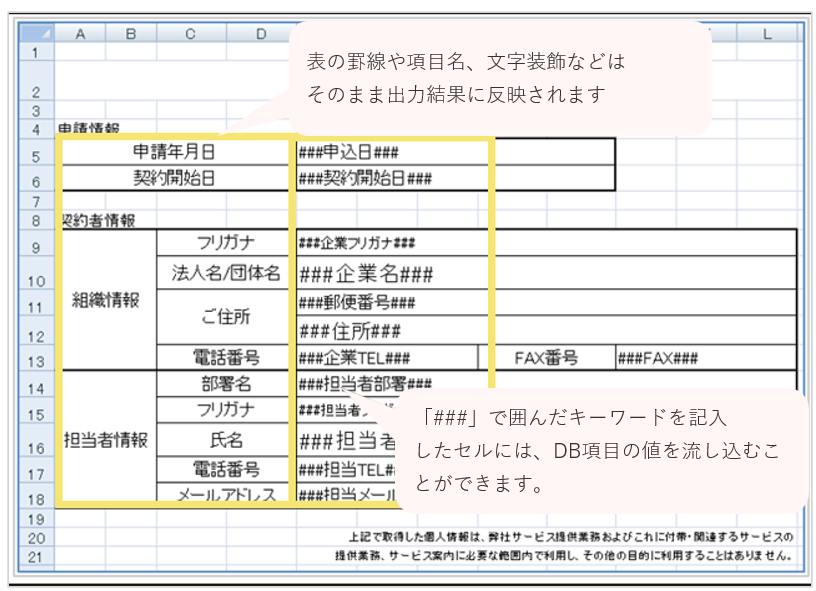Image resolution: width=816 pixels, height=591 pixels.
Task: Select column B header
Action: click(x=131, y=33)
